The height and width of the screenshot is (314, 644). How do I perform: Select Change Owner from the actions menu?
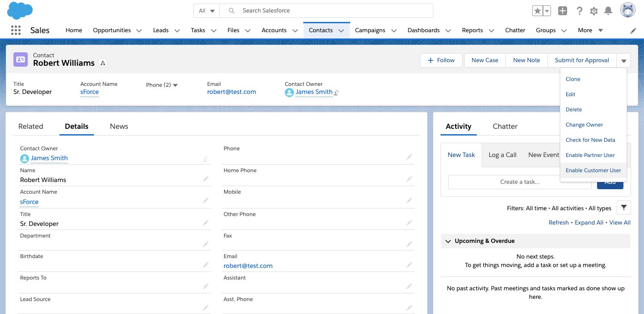tap(584, 125)
